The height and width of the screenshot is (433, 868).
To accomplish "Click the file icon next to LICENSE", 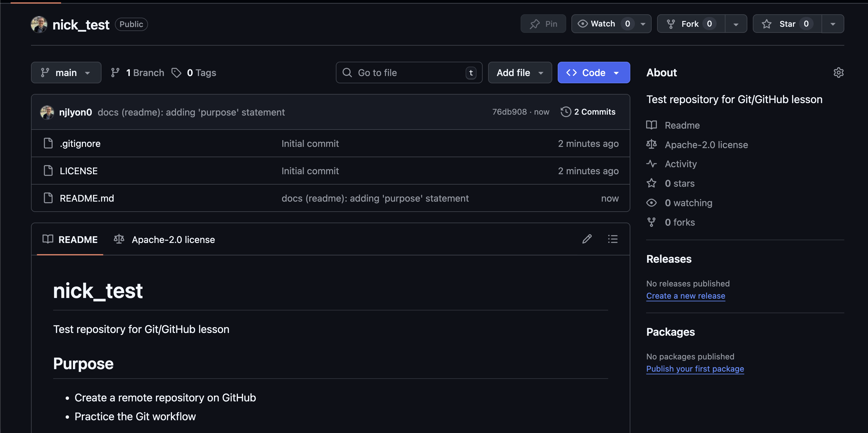I will 48,171.
